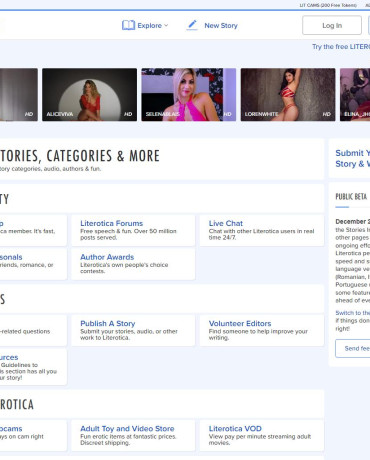
Task: Open the ALICEVIVA cam thumbnail
Action: (89, 95)
